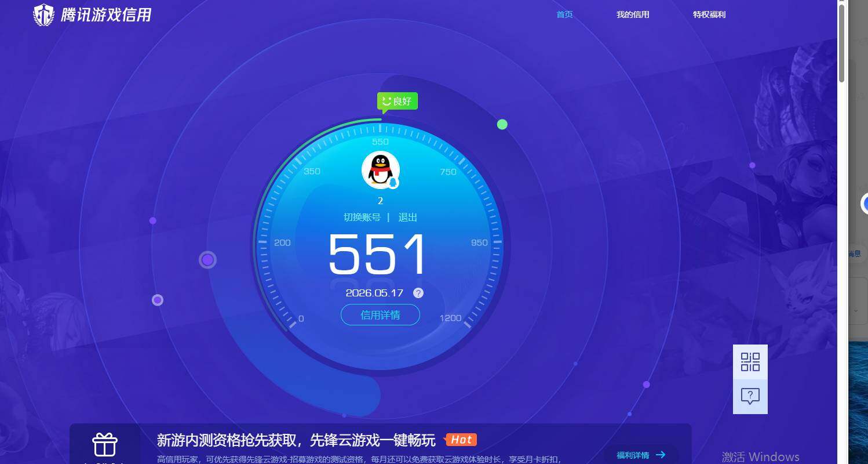The width and height of the screenshot is (868, 464).
Task: Click the gift box icon
Action: [x=105, y=445]
